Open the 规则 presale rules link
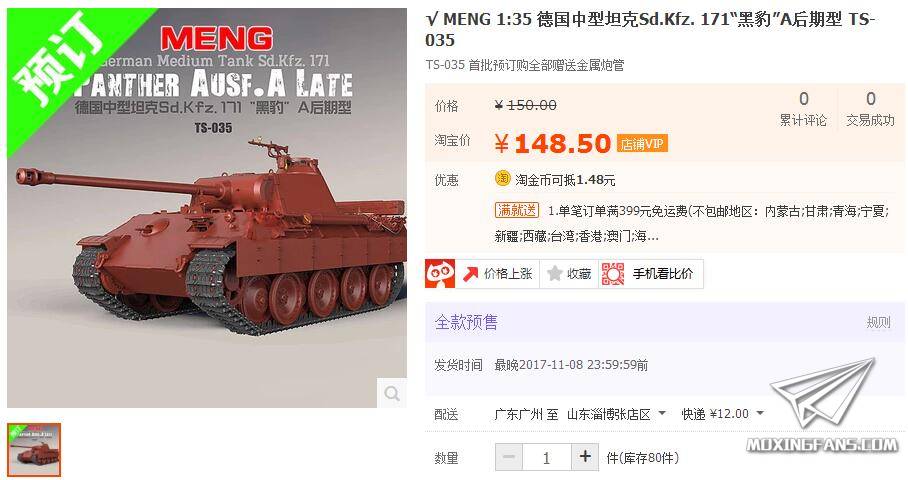Screen dimensions: 908x480 point(878,322)
